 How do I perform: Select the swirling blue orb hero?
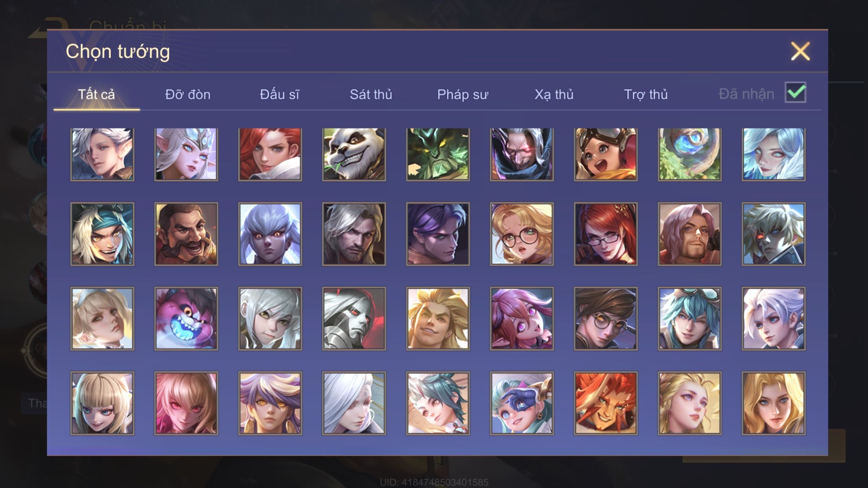pyautogui.click(x=690, y=154)
